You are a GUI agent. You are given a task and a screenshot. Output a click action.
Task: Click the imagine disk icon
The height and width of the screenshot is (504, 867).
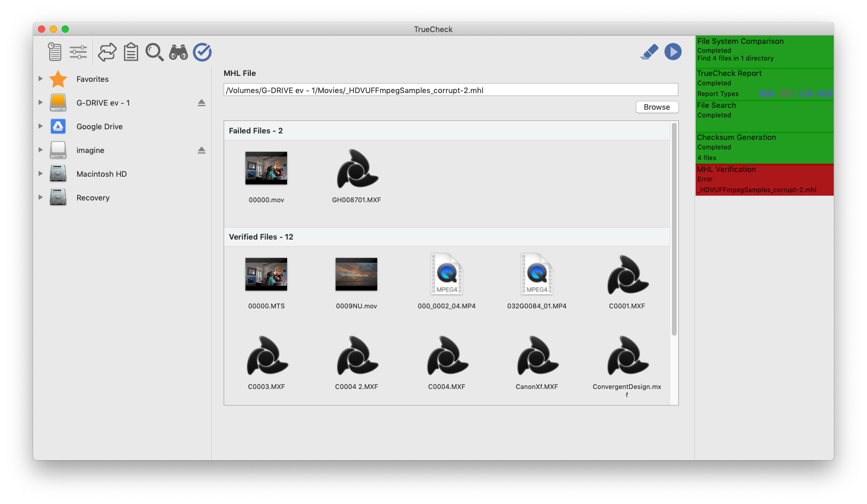coord(58,150)
